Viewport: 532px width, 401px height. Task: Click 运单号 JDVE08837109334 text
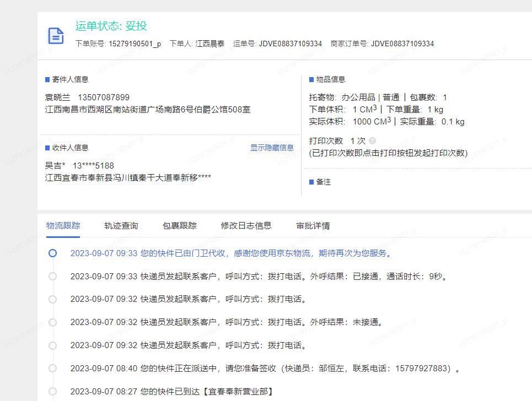[x=277, y=44]
